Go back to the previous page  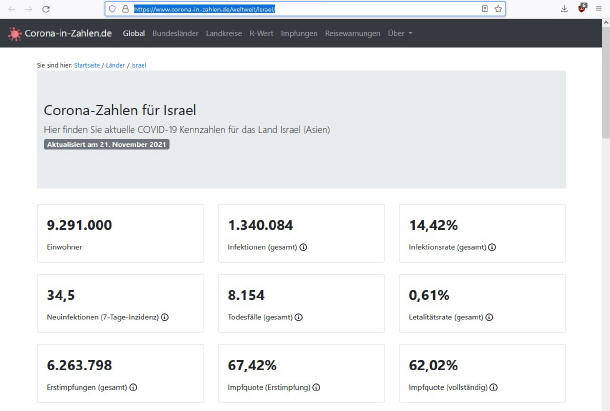pos(9,8)
